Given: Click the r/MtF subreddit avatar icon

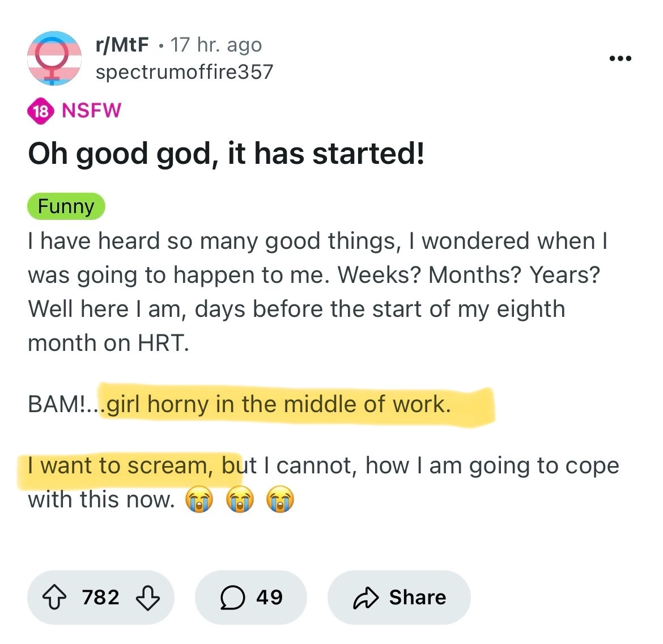Looking at the screenshot, I should click(x=54, y=58).
